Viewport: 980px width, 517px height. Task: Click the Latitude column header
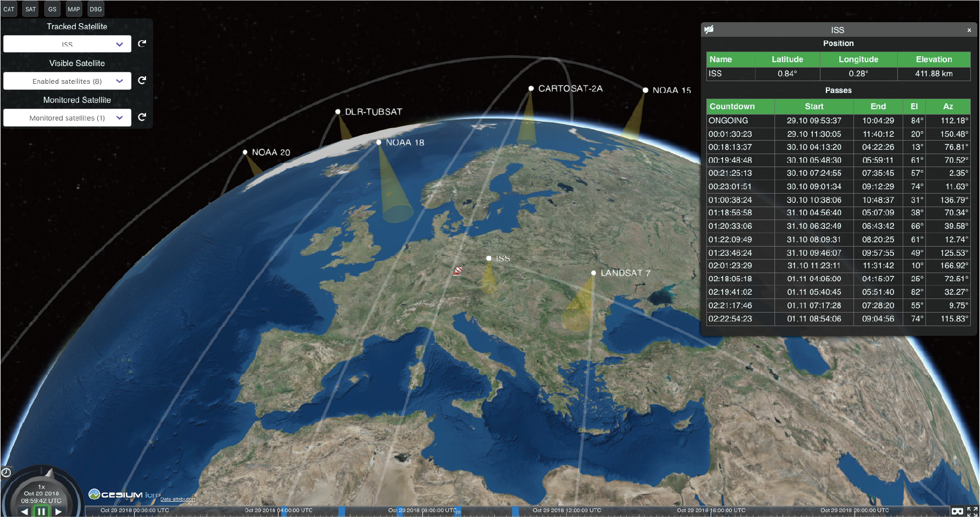click(x=787, y=59)
